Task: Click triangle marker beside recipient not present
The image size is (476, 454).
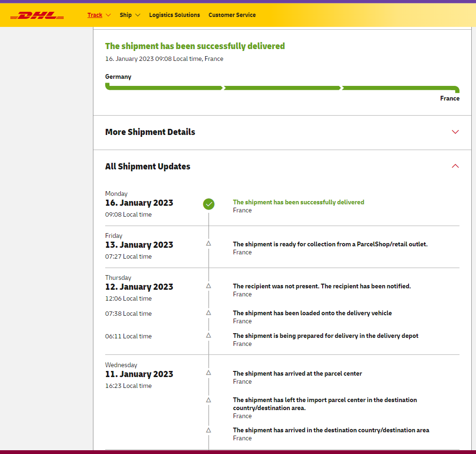Action: [209, 286]
